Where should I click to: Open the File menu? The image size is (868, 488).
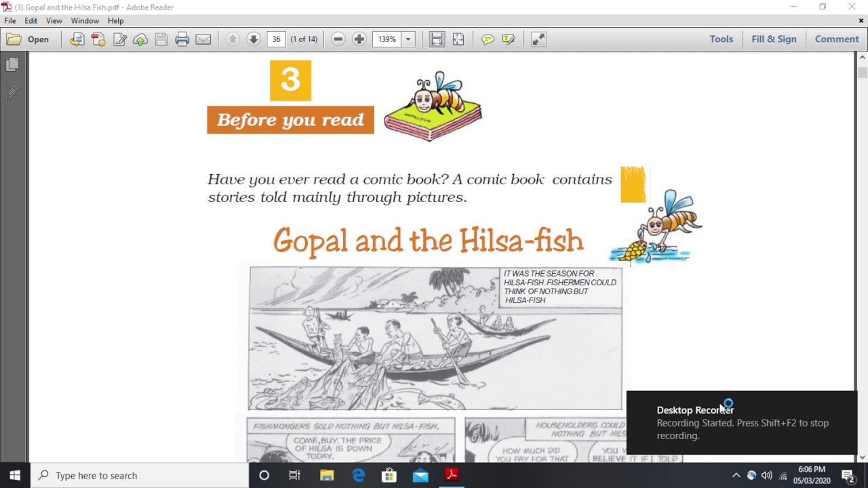click(x=10, y=21)
